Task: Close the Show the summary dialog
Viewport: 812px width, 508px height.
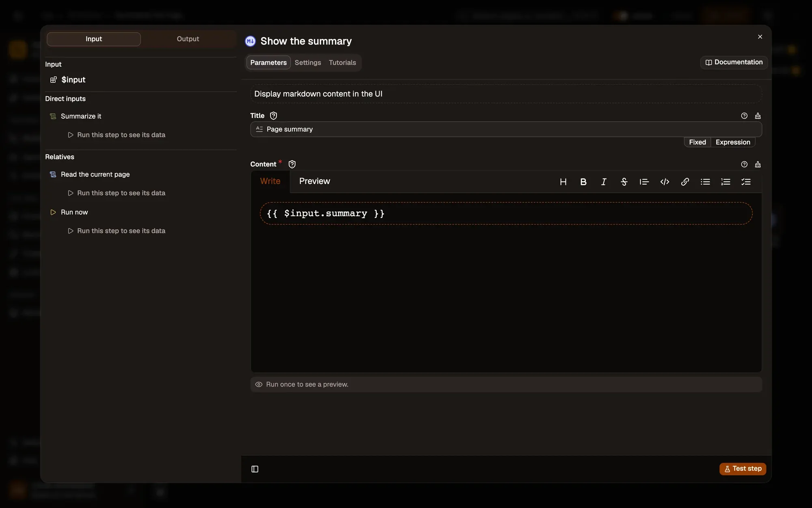Action: click(x=760, y=37)
